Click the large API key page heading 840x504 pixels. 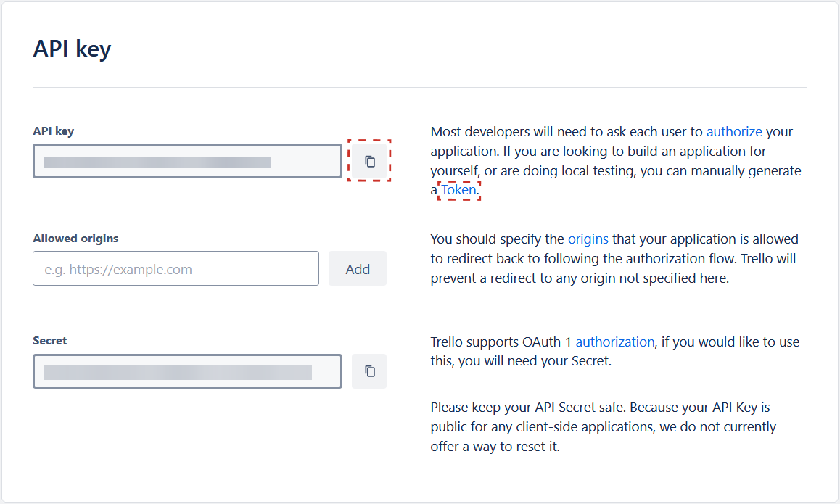(72, 49)
